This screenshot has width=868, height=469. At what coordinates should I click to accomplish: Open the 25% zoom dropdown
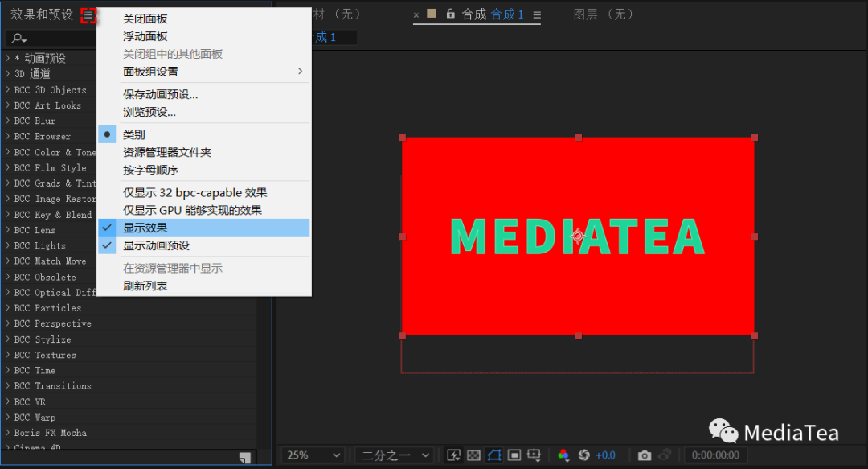(313, 455)
